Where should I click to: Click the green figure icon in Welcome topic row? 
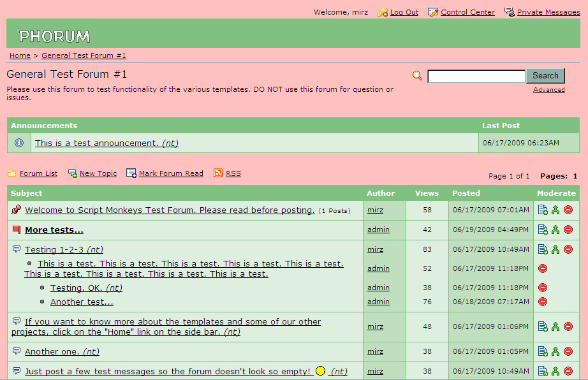click(555, 210)
